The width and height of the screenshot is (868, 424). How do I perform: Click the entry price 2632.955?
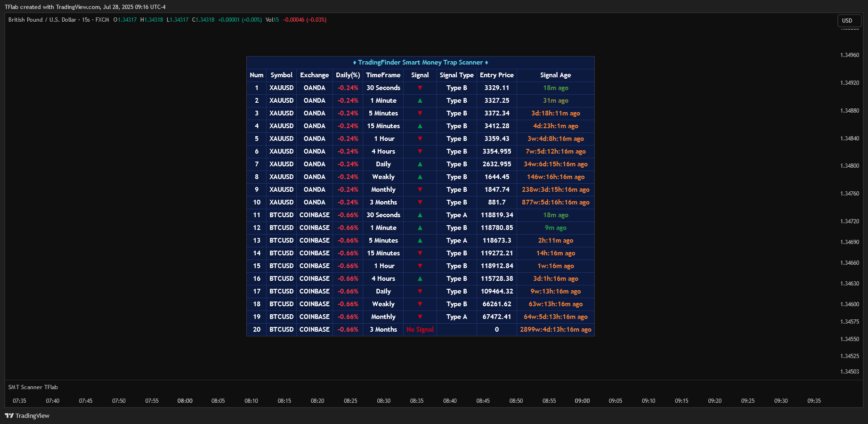497,164
